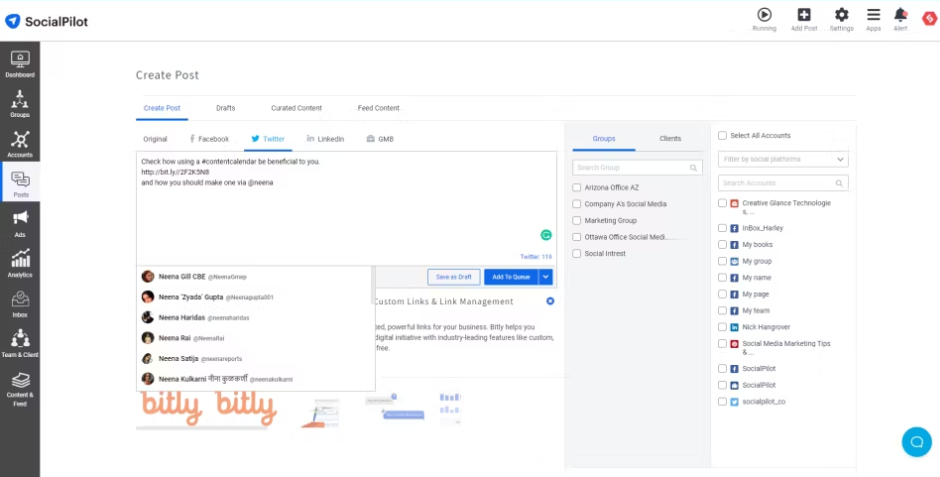Switch to the Drafts tab

pyautogui.click(x=225, y=108)
